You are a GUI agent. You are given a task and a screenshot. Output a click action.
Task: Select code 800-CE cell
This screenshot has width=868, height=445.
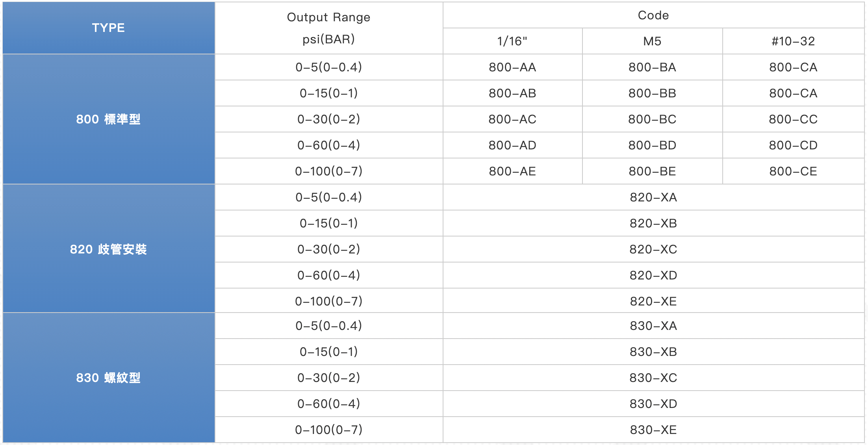coord(794,171)
